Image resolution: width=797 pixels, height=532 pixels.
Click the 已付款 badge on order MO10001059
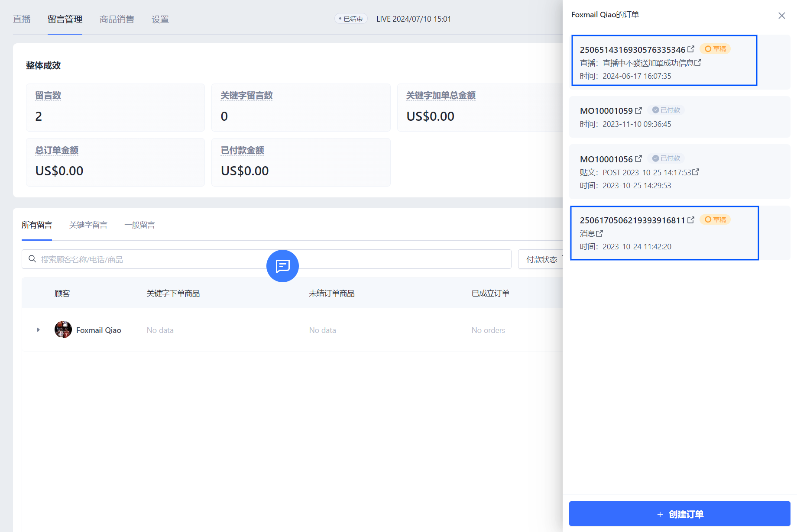coord(666,110)
